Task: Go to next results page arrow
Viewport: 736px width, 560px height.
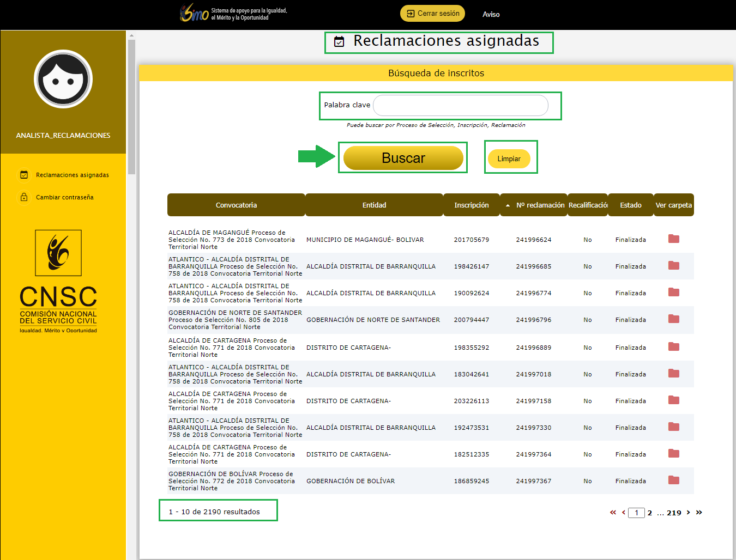Action: pos(689,513)
